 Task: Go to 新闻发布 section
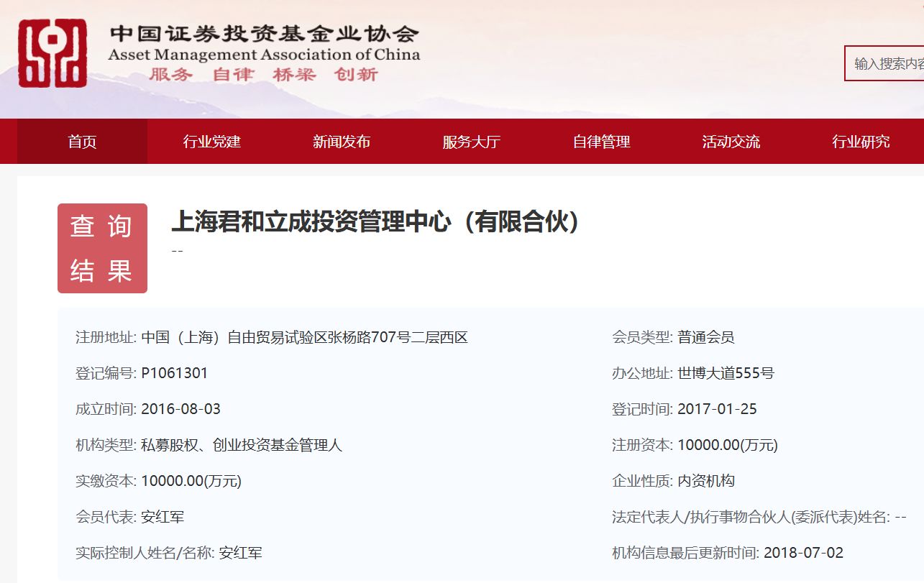(342, 142)
